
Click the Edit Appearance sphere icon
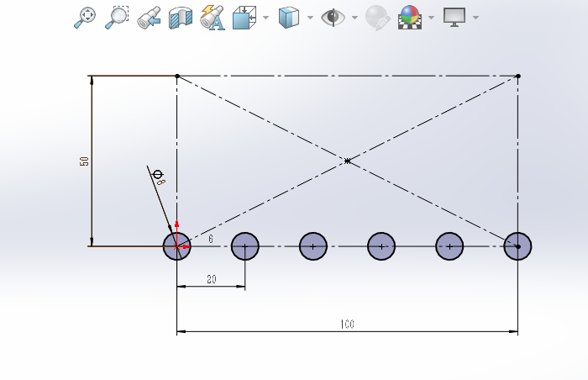click(378, 18)
